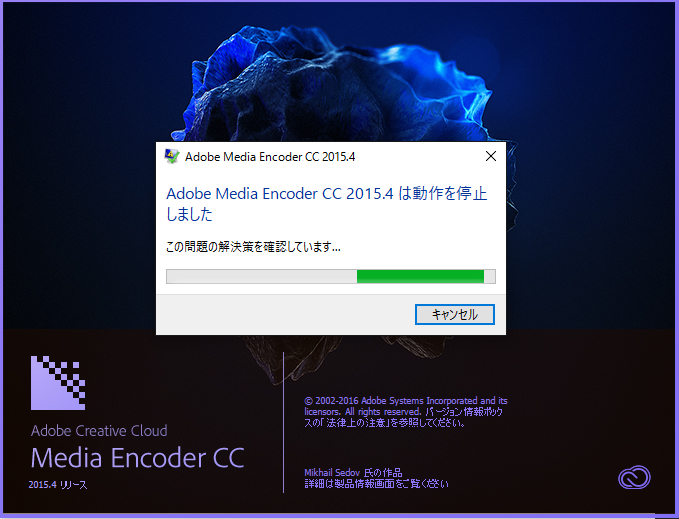Click the text この問題の解決策を確認しています

(253, 247)
